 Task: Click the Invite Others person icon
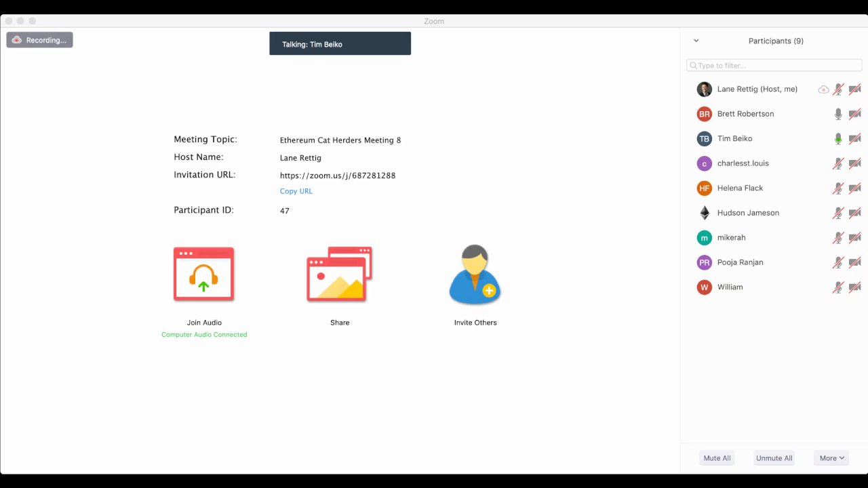point(475,274)
